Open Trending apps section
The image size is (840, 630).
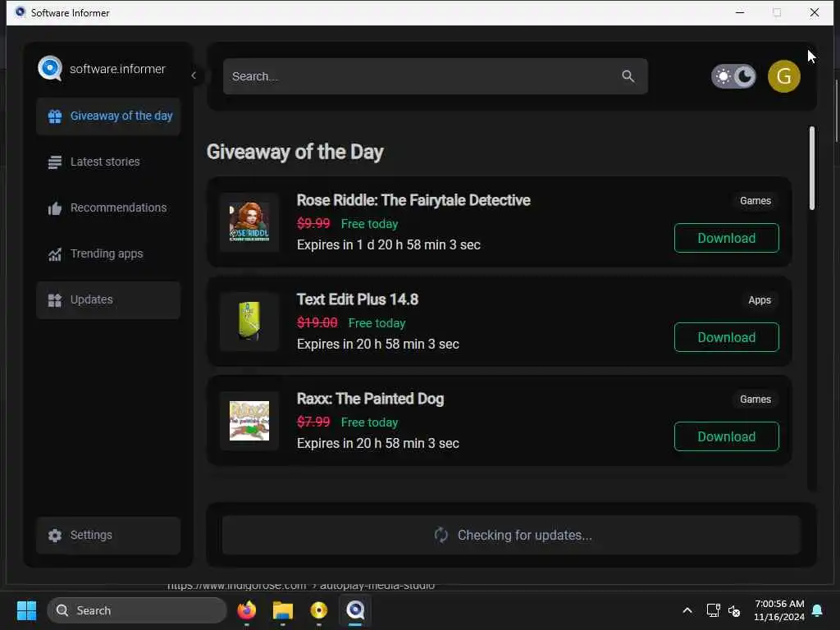[x=108, y=254]
